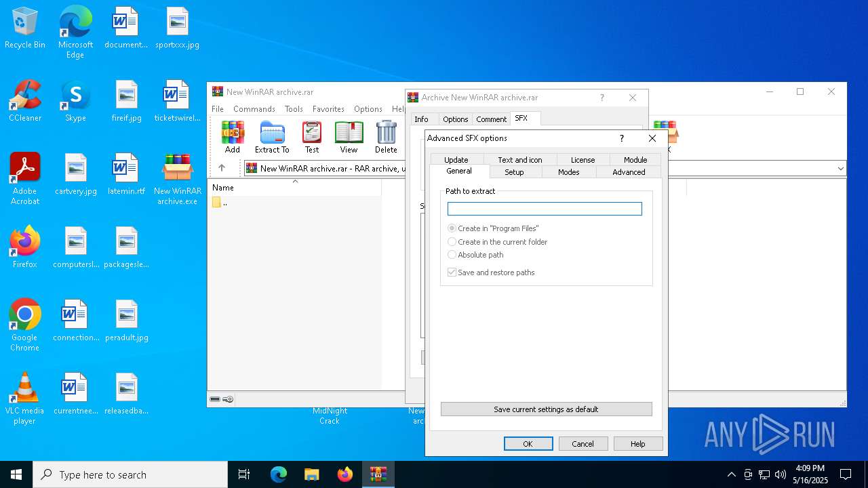Open the Favorites menu in WinRAR

point(328,109)
